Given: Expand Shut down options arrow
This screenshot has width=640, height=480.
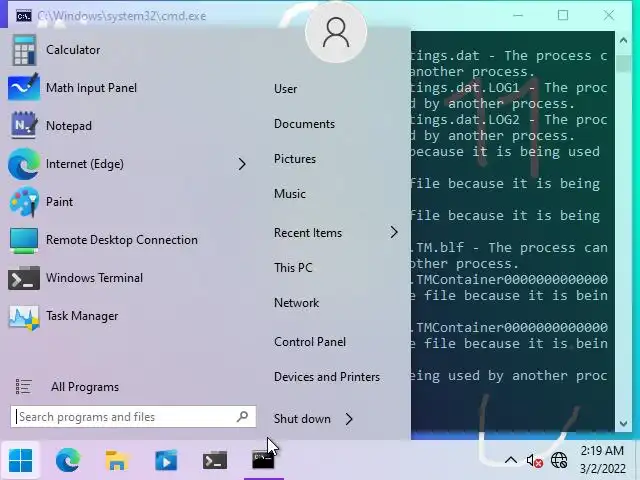Looking at the screenshot, I should (x=349, y=419).
